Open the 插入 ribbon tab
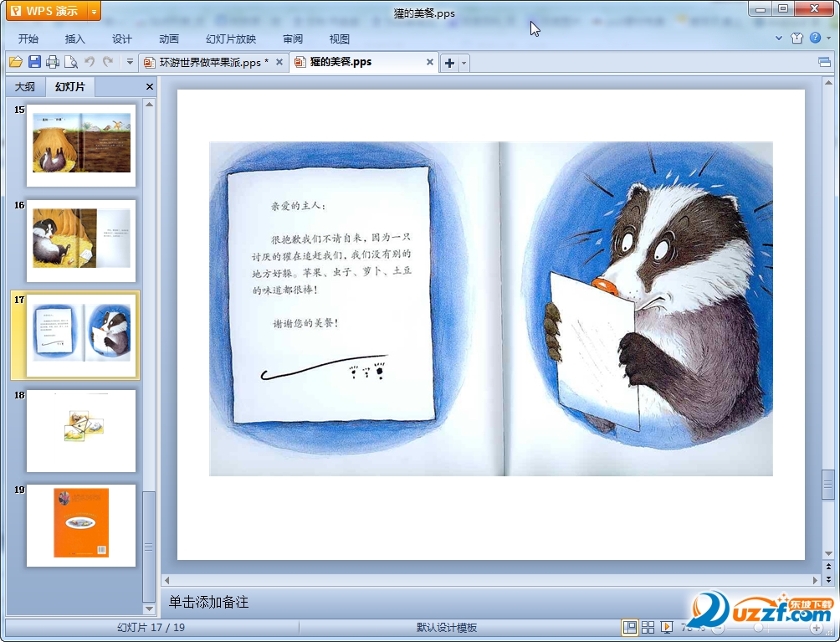The width and height of the screenshot is (840, 642). (75, 39)
